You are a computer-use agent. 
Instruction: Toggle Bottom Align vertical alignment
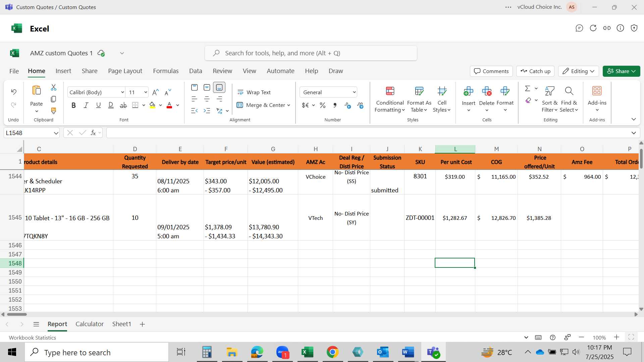click(219, 87)
